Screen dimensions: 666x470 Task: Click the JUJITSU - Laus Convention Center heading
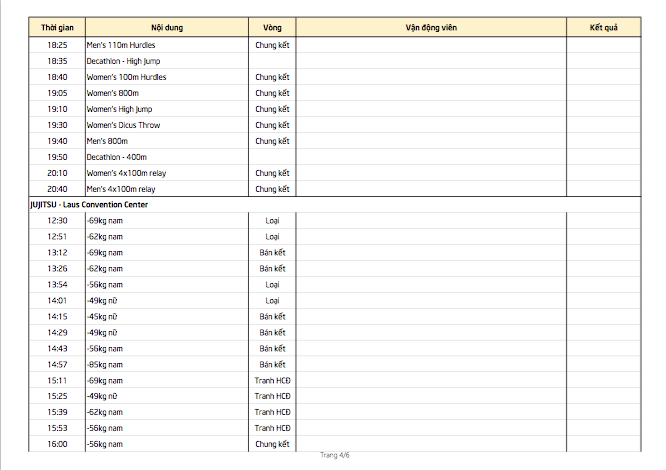91,204
